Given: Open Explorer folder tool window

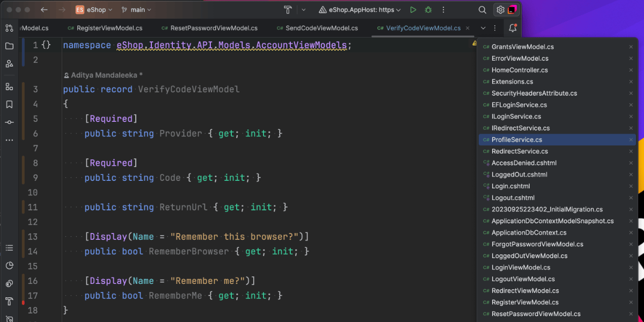Looking at the screenshot, I should coord(9,46).
